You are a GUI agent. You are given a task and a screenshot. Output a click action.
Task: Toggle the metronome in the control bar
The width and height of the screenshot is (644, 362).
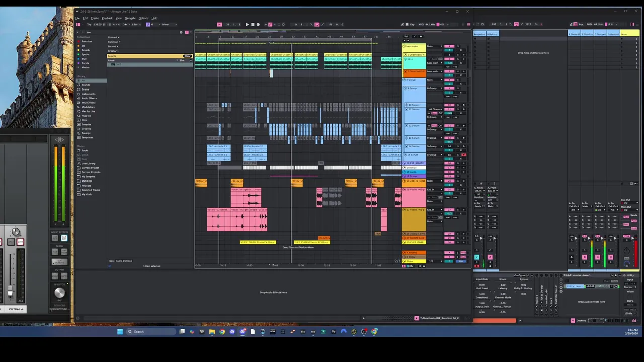[x=125, y=24]
